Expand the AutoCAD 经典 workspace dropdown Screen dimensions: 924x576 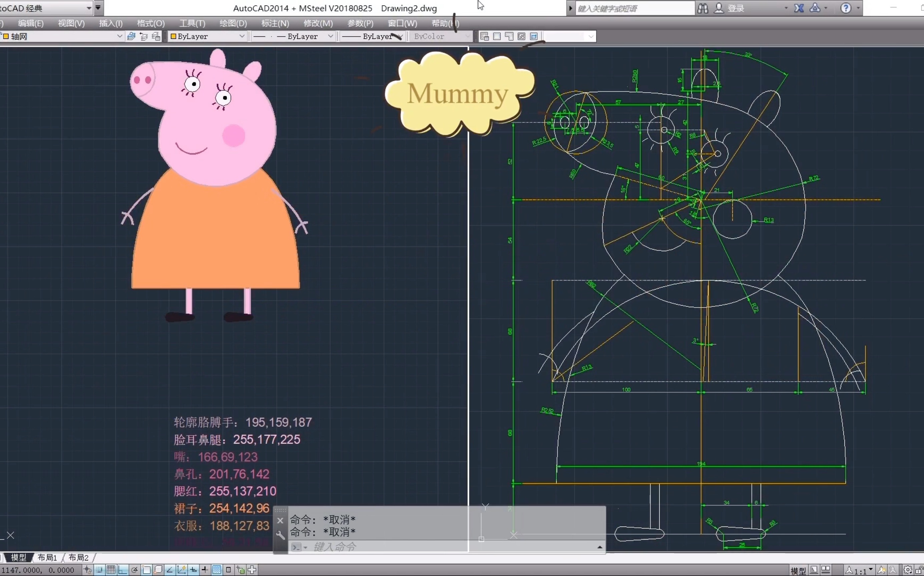tap(88, 8)
